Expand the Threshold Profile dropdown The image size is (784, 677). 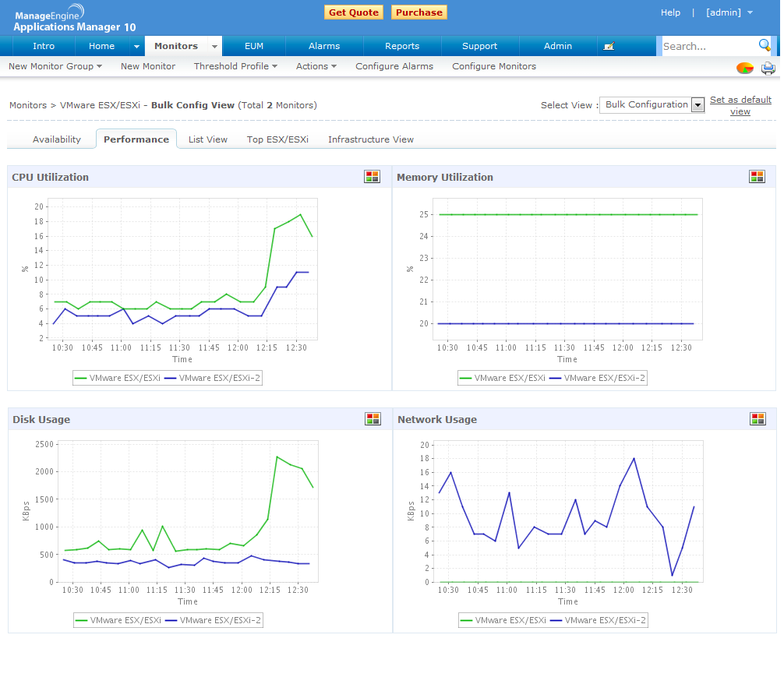(235, 66)
